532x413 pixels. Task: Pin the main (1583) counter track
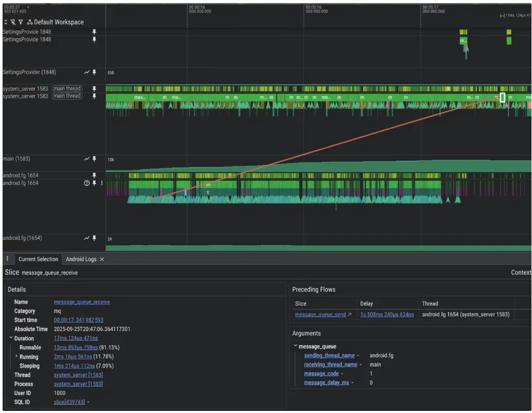click(x=94, y=159)
